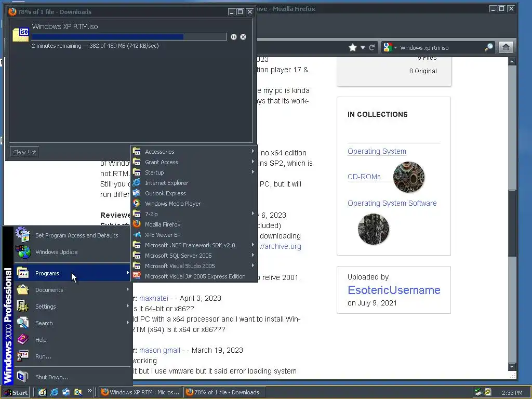Click the fourth Quick Launch icon with magnifier
The image size is (532, 399).
(78, 392)
